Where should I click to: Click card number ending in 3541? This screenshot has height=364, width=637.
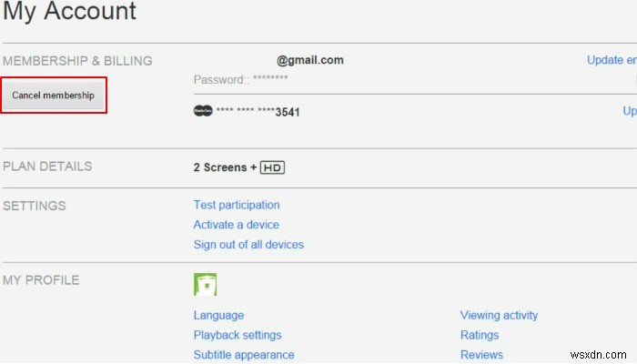click(258, 112)
